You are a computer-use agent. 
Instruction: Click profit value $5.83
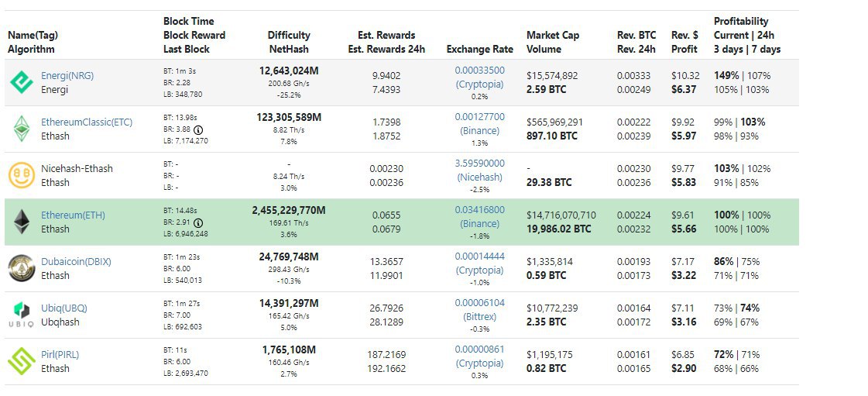click(684, 182)
